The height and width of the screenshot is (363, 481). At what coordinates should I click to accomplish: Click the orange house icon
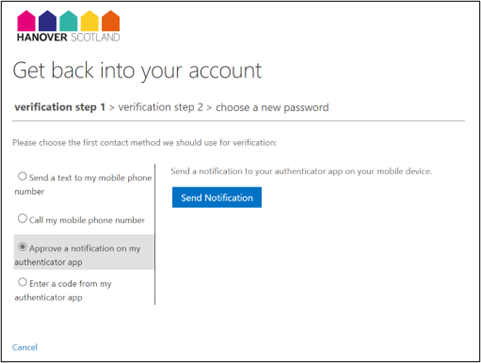111,21
